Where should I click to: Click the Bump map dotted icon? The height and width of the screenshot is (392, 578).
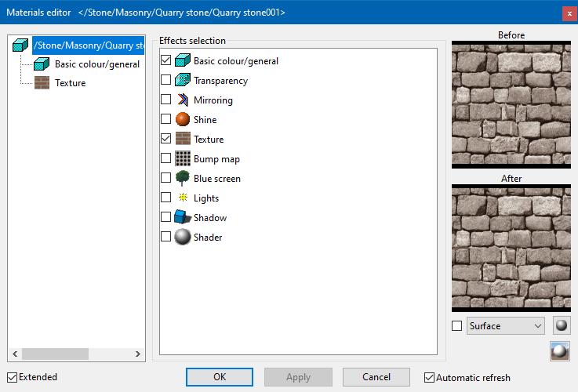click(x=183, y=159)
